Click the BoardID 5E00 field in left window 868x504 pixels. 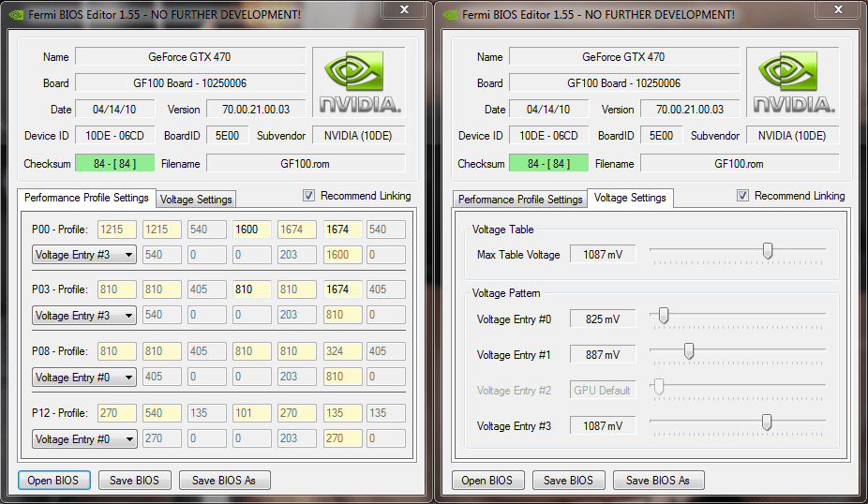(x=228, y=136)
